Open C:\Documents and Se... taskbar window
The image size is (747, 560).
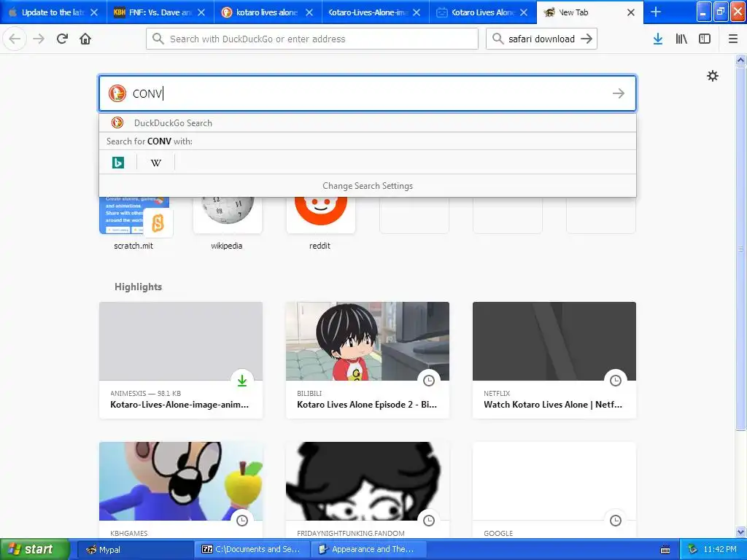(252, 550)
